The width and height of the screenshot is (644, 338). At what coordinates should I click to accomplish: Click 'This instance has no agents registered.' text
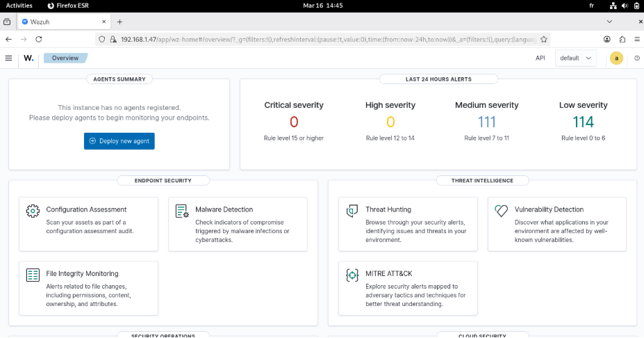point(119,108)
